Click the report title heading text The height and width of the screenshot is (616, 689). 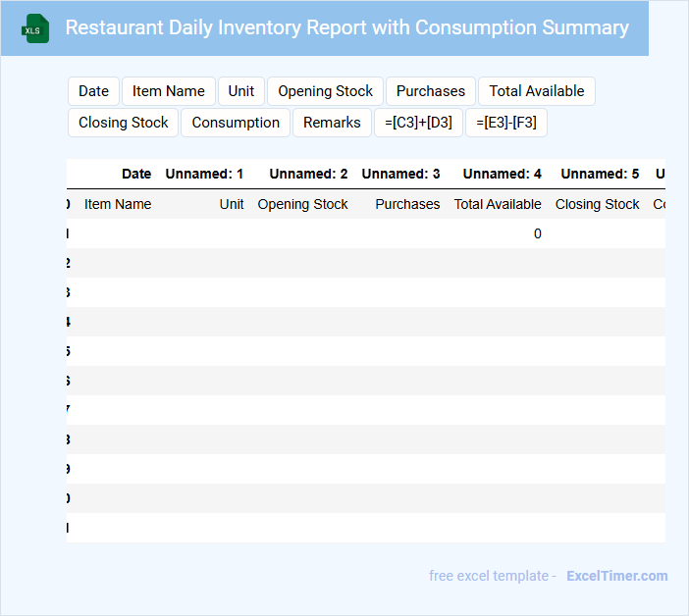(346, 27)
